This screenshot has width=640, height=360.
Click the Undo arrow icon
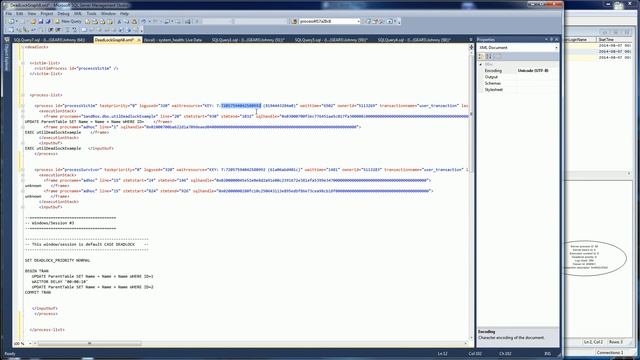(x=144, y=21)
